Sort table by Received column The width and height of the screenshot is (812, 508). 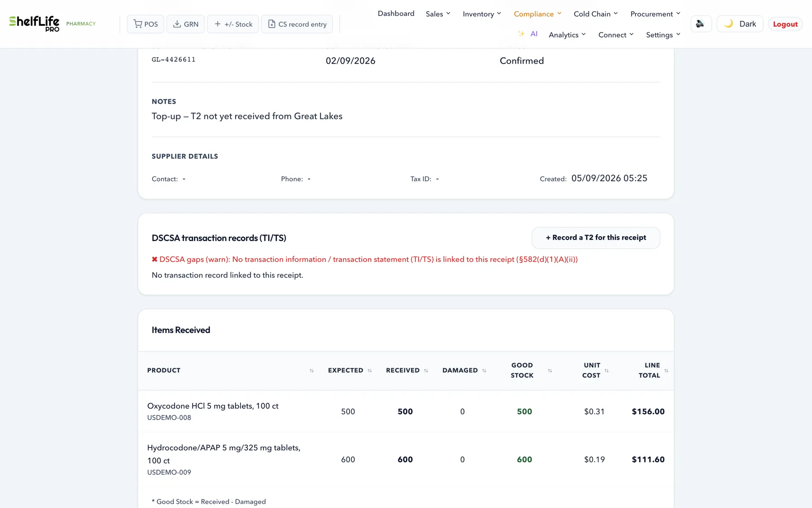pos(426,371)
